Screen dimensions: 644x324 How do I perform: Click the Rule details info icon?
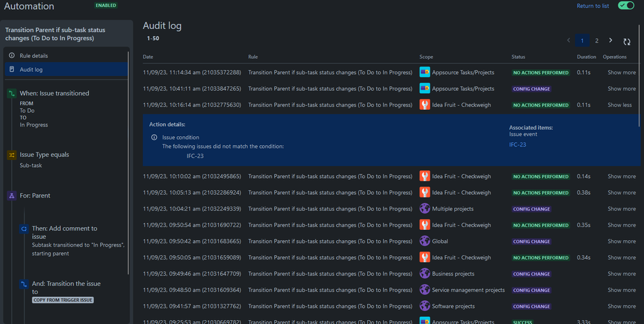coord(12,56)
